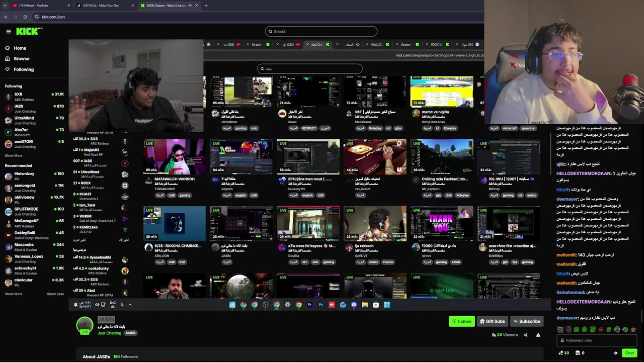The image size is (644, 362).
Task: Click Photoshop icon in streamed taskbar
Action: click(320, 305)
